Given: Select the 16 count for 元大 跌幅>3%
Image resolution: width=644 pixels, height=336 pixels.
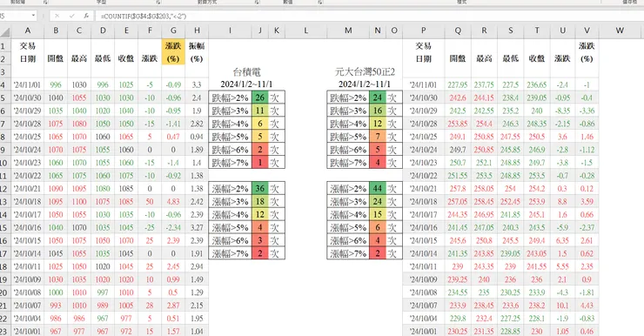Looking at the screenshot, I should coord(378,111).
